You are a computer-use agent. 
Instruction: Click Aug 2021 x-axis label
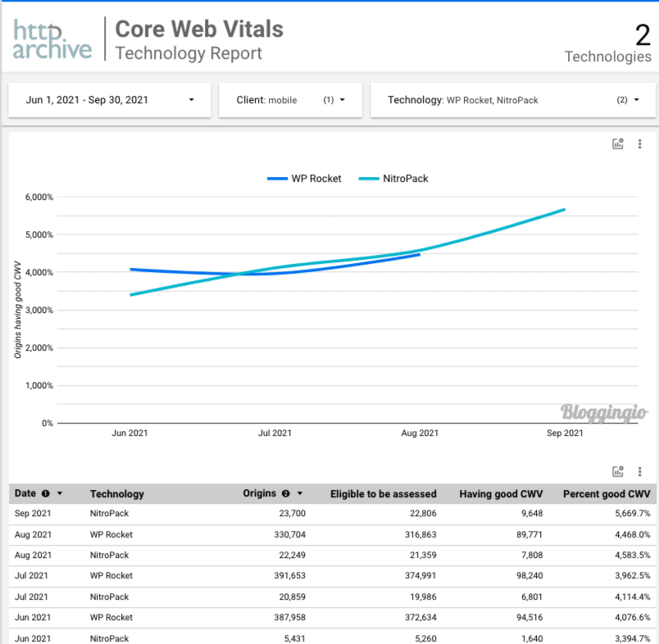click(x=420, y=433)
